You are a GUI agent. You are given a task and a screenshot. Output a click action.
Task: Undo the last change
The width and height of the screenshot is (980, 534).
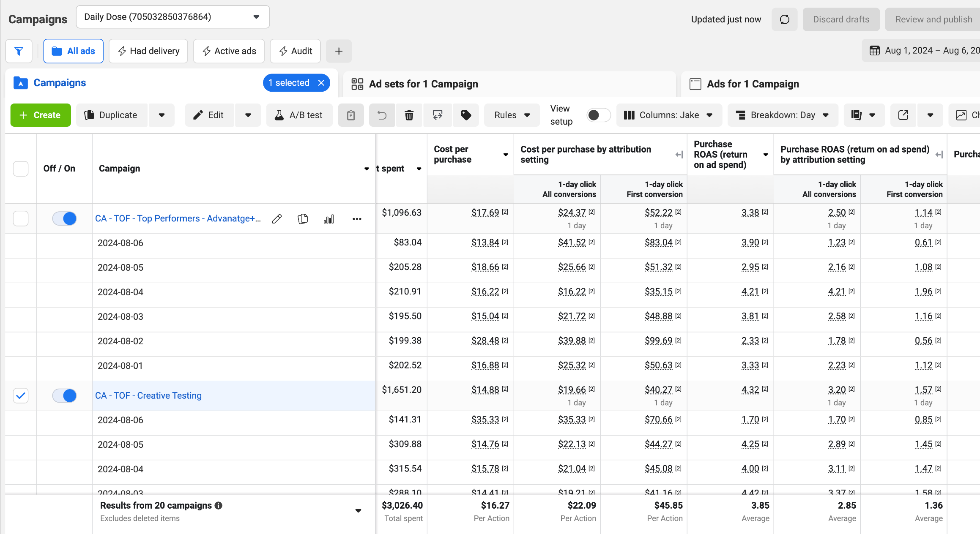point(382,115)
